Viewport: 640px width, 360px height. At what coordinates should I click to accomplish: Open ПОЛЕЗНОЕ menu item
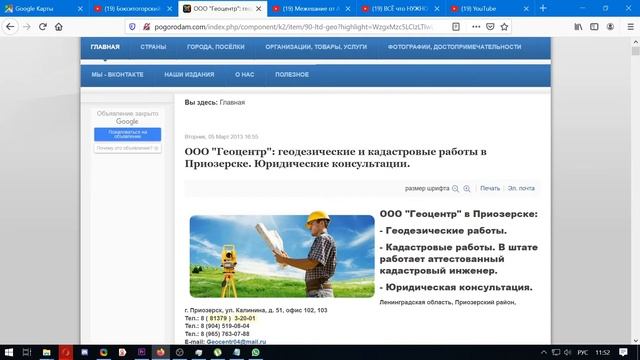[x=292, y=75]
